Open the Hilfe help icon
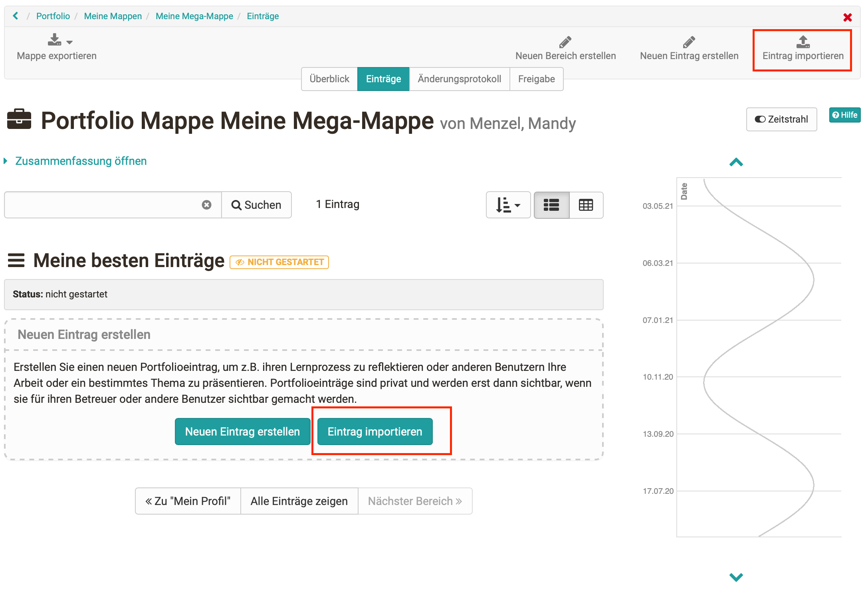868x606 pixels. pos(835,115)
